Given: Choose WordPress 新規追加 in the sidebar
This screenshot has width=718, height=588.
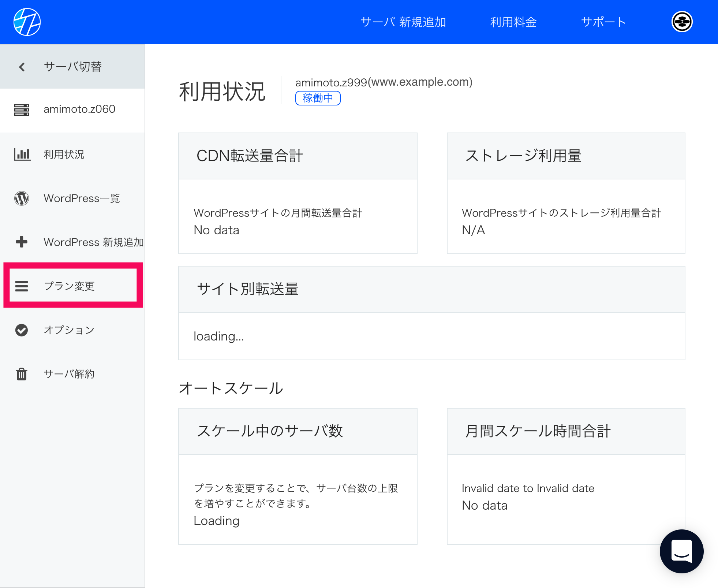Looking at the screenshot, I should pos(72,242).
